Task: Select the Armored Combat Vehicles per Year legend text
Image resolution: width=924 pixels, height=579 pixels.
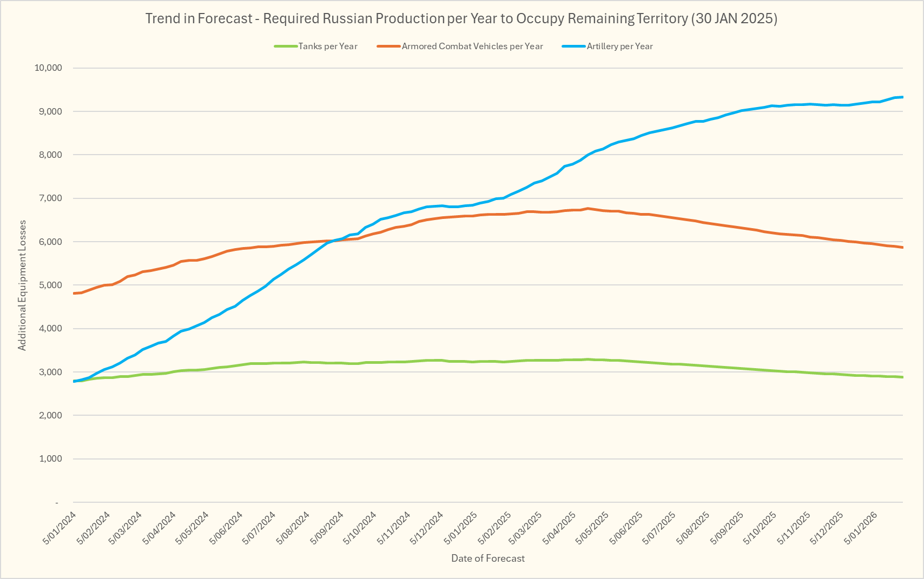Action: tap(472, 46)
